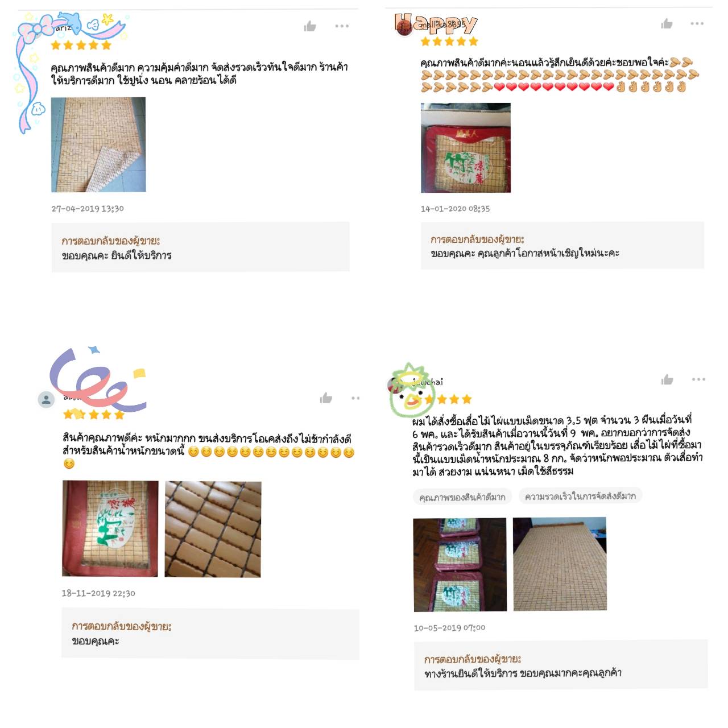
Task: Like the review dated 14-01-2020
Action: click(667, 23)
